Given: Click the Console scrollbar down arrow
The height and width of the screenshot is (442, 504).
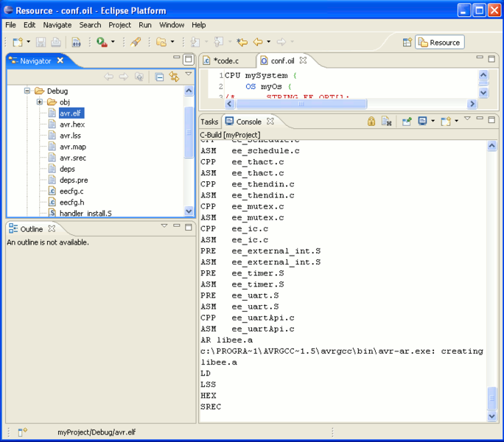Looking at the screenshot, I should coord(491,416).
